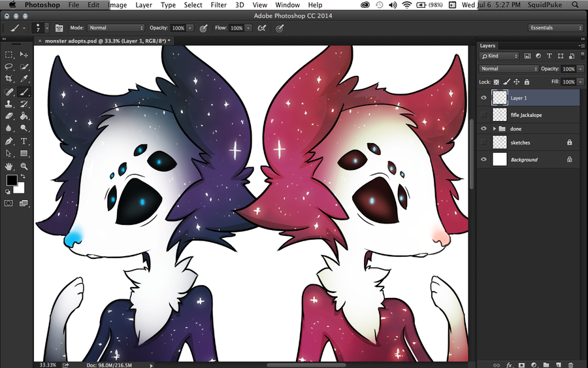Open layer Fill slider dropdown
The height and width of the screenshot is (368, 588).
(581, 82)
